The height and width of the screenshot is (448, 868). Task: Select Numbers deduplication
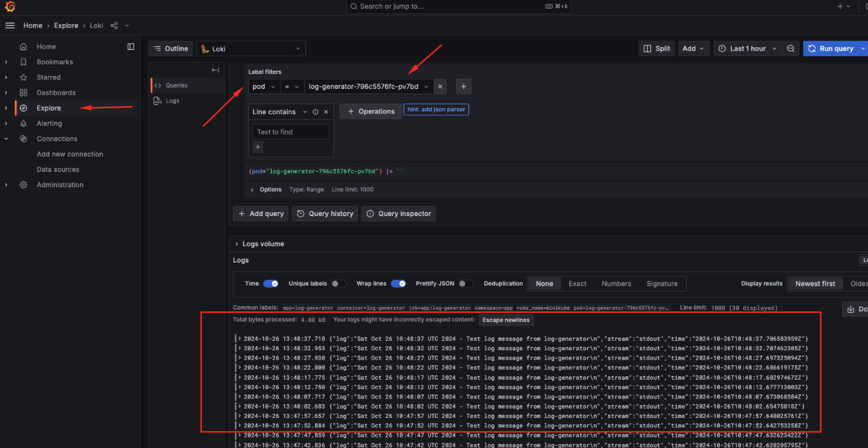click(x=616, y=284)
